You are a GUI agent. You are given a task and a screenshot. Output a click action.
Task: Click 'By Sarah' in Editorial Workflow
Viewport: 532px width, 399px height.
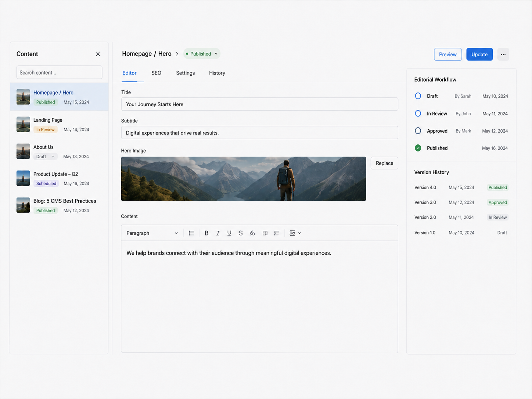pyautogui.click(x=463, y=96)
